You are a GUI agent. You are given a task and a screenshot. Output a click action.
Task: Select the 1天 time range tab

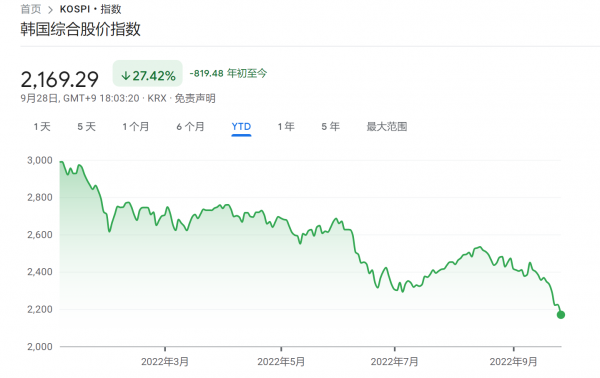[42, 127]
